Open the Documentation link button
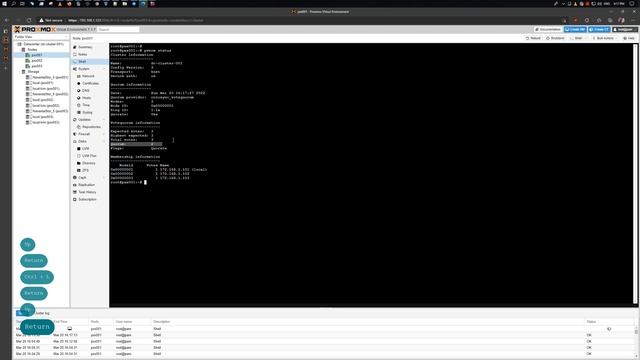 [x=548, y=30]
